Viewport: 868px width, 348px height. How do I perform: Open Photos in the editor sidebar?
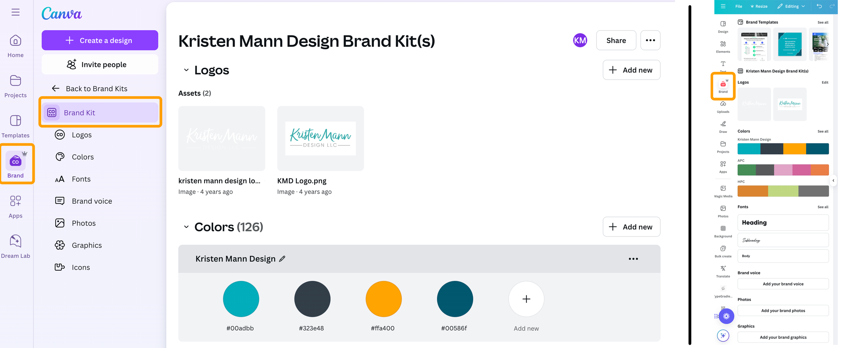tap(723, 212)
